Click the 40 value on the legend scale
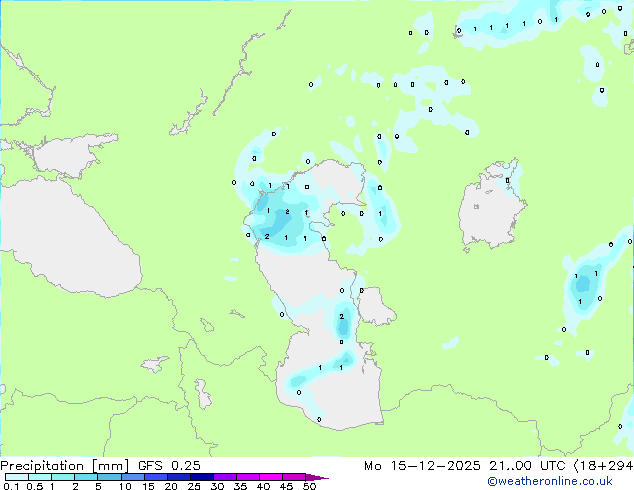634x490 pixels. pos(263,487)
